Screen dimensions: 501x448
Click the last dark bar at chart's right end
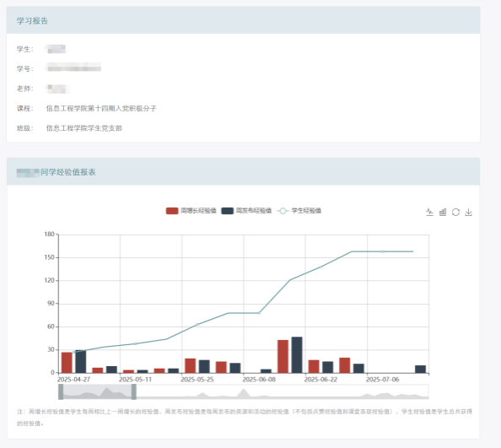(x=421, y=369)
